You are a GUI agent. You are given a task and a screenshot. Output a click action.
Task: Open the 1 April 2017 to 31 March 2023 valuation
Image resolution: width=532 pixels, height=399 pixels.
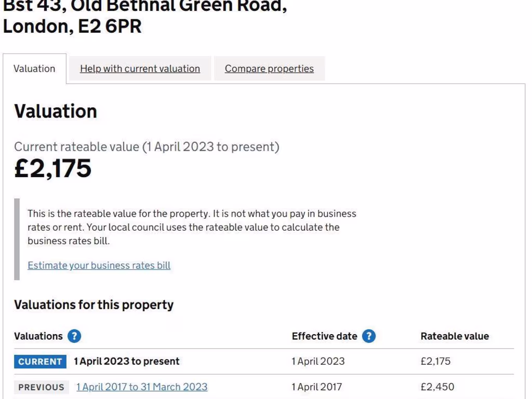pos(142,387)
